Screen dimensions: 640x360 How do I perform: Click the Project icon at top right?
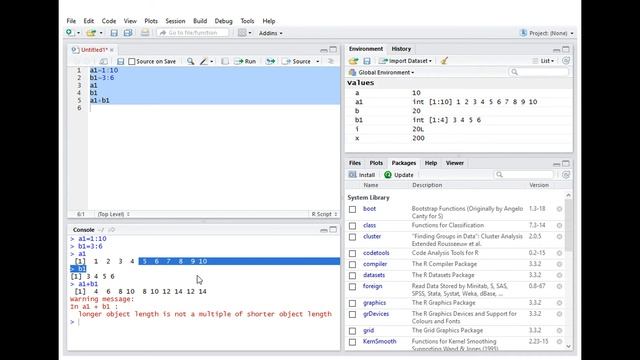click(x=523, y=33)
